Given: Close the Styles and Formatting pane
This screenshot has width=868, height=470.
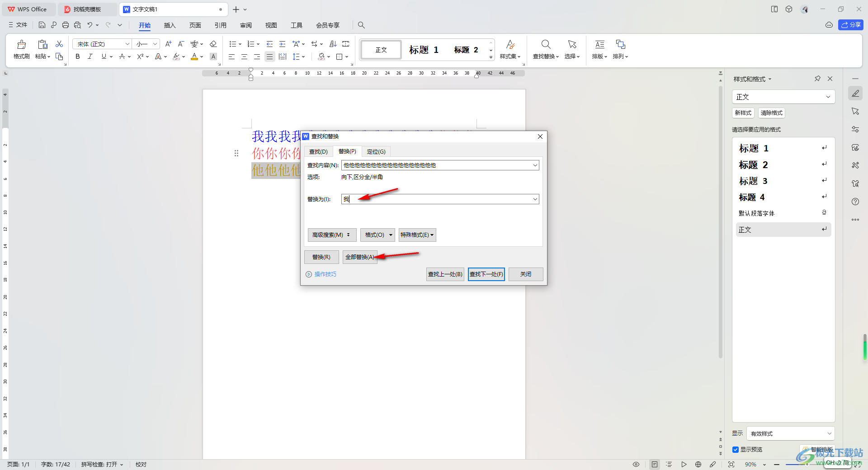Looking at the screenshot, I should point(830,79).
